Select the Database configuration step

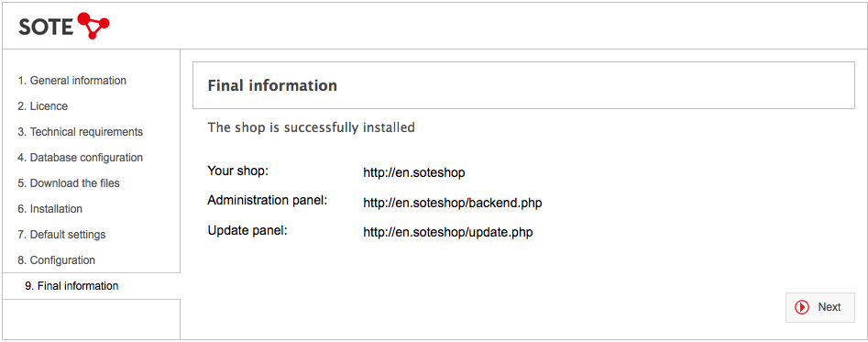click(81, 157)
